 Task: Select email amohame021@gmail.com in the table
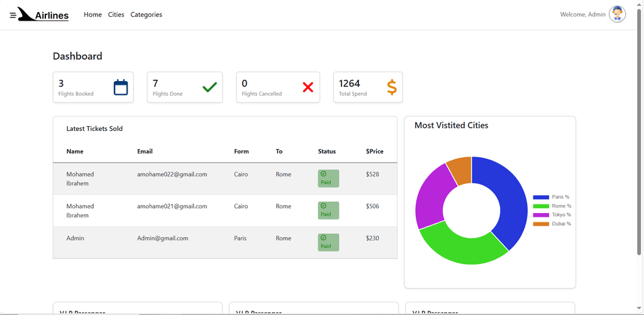point(172,206)
